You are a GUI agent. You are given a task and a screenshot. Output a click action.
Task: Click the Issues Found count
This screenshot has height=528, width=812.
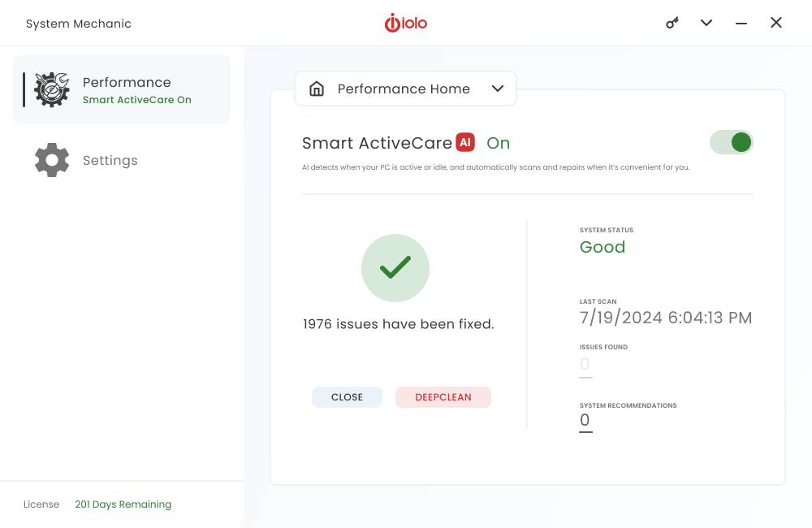[x=585, y=365]
